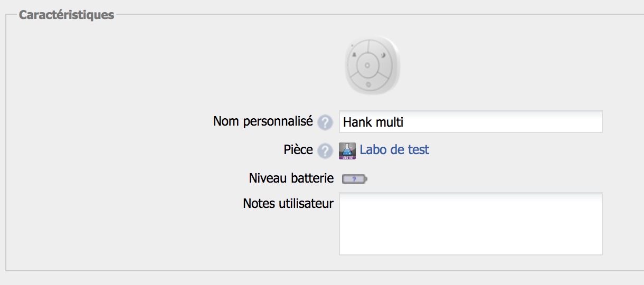644x285 pixels.
Task: Click the question mark inside the battery icon
Action: tap(354, 179)
